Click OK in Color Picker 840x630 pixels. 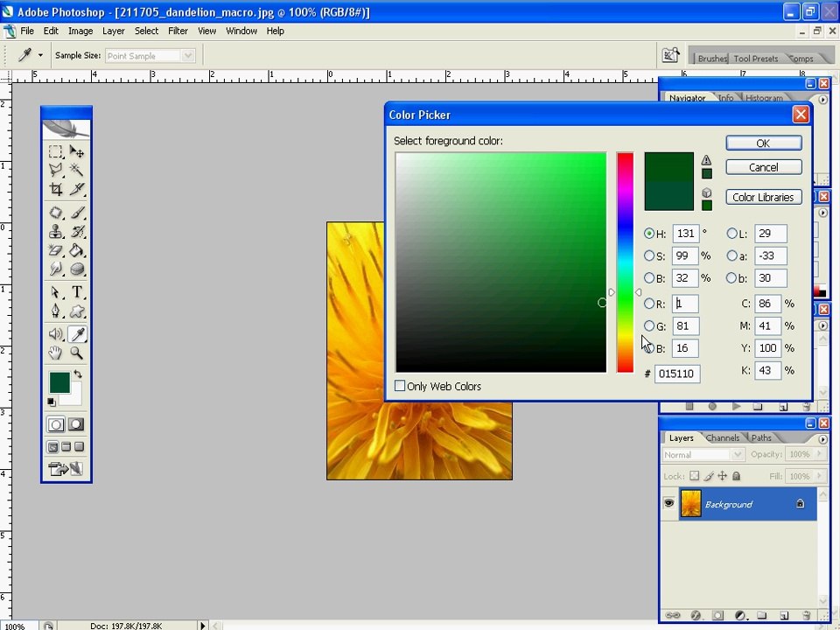click(x=763, y=143)
